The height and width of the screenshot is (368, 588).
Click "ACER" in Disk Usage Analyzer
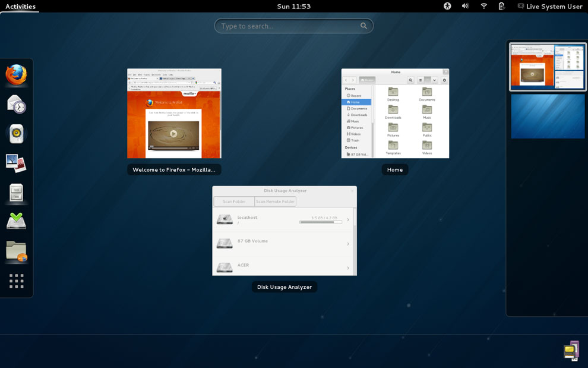coord(243,265)
